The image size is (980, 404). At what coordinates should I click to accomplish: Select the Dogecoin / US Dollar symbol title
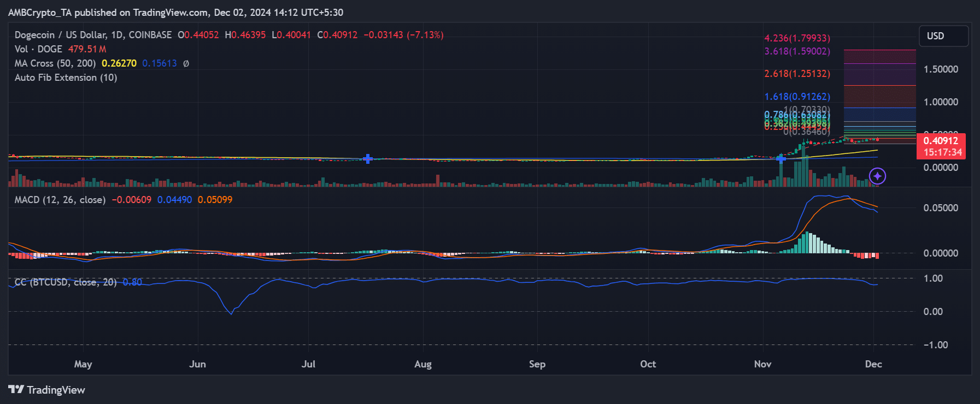coord(93,35)
